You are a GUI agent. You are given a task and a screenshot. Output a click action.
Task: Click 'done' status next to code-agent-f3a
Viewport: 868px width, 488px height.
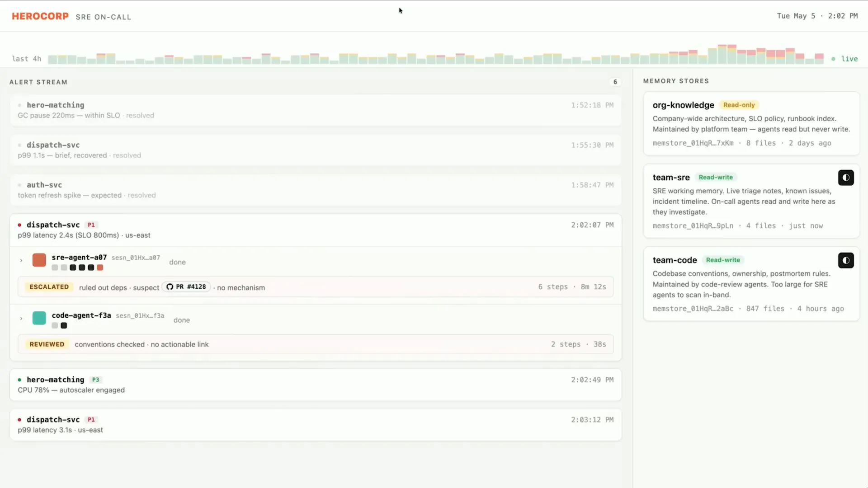pyautogui.click(x=181, y=320)
